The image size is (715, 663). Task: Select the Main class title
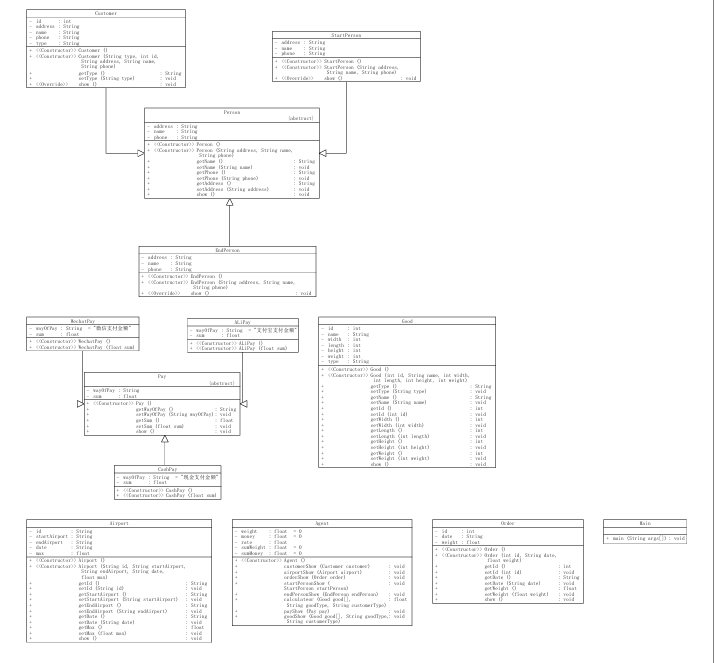645,523
